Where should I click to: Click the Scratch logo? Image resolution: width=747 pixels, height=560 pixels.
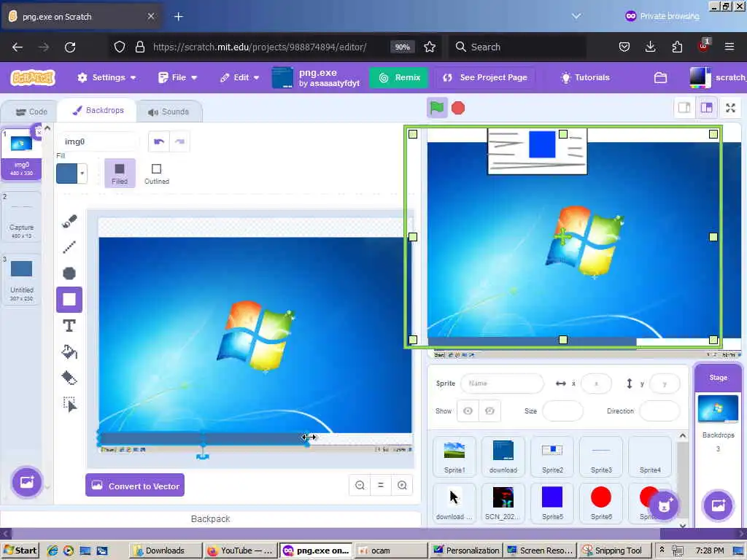[x=33, y=77]
